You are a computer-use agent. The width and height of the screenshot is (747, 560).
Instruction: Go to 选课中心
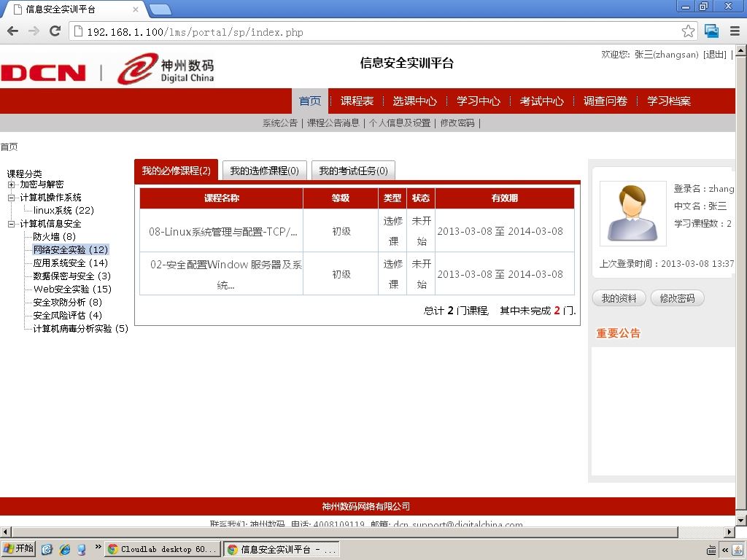point(414,101)
